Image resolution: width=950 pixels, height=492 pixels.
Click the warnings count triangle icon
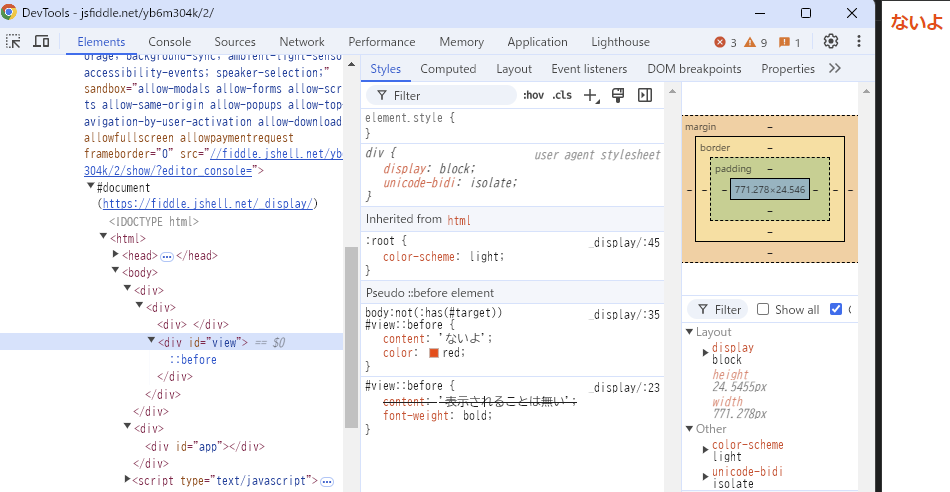pyautogui.click(x=750, y=42)
